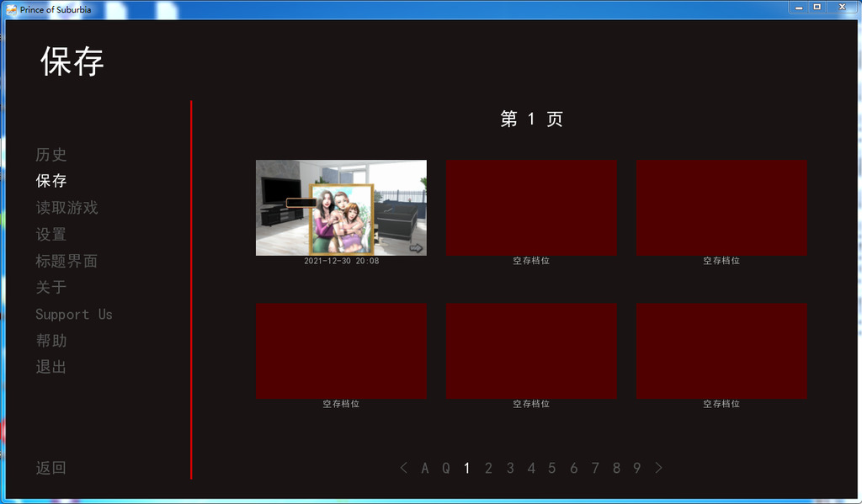
Task: Pick the empty bottom-left save slot
Action: [x=341, y=351]
